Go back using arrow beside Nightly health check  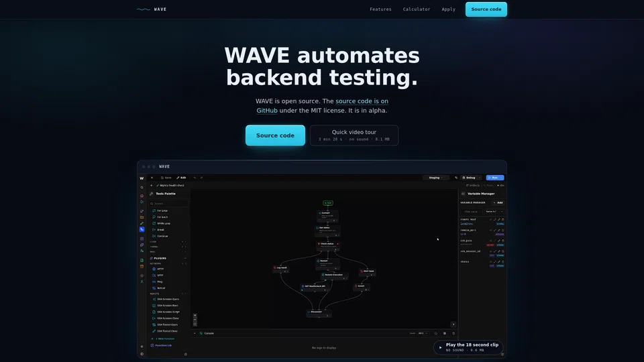[152, 186]
